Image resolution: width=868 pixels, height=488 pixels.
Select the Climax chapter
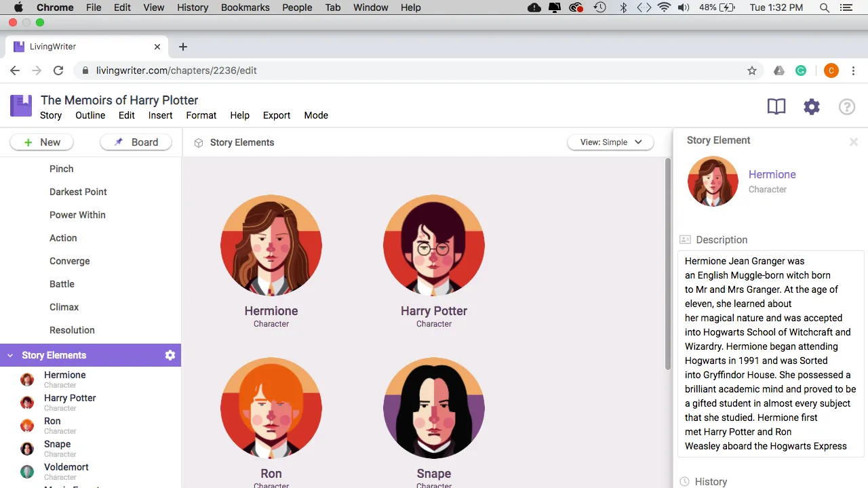pyautogui.click(x=64, y=307)
